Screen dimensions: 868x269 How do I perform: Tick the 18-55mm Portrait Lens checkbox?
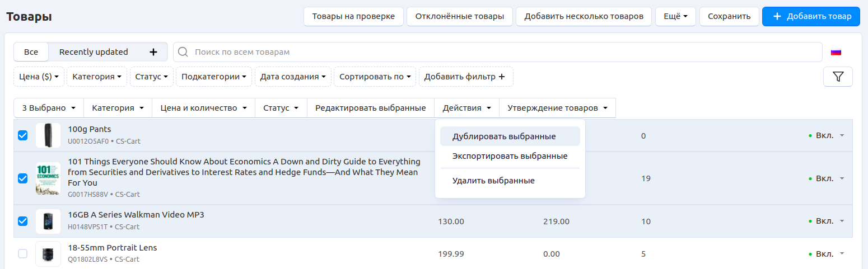(x=23, y=254)
